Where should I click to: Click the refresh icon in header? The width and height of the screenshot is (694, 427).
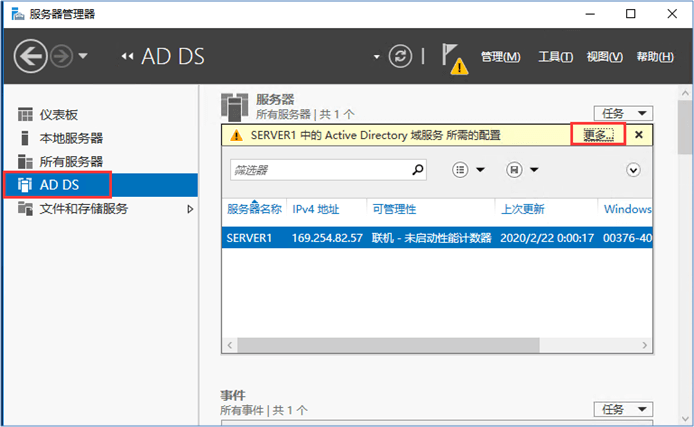[x=400, y=56]
